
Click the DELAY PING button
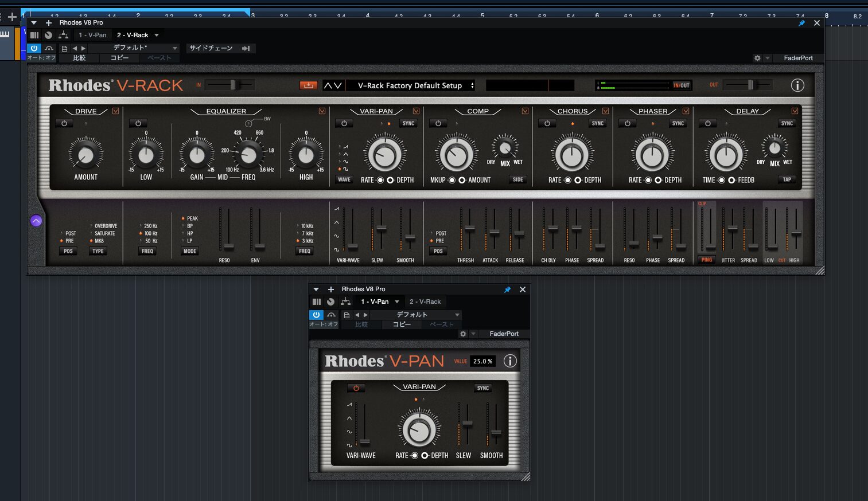[707, 260]
